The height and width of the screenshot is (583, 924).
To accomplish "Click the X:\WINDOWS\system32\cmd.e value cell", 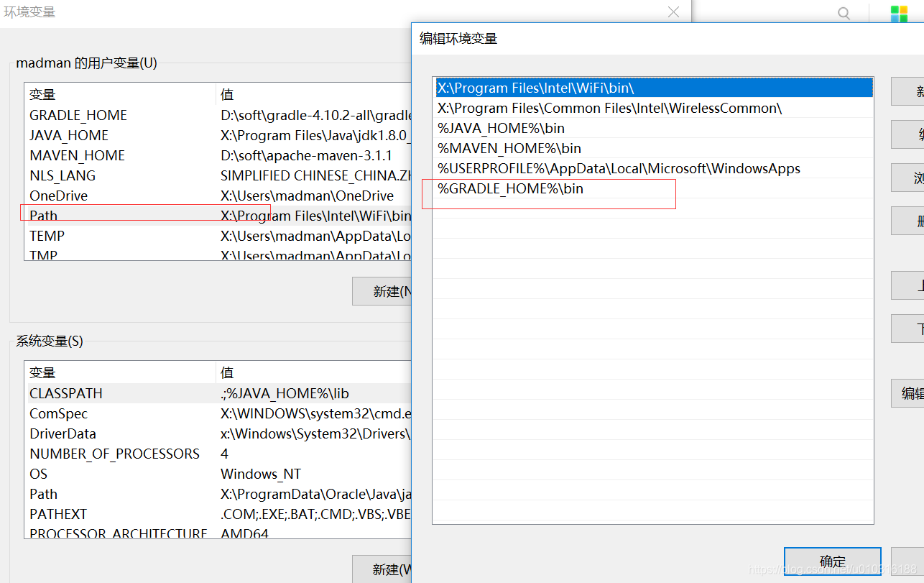I will tap(314, 413).
